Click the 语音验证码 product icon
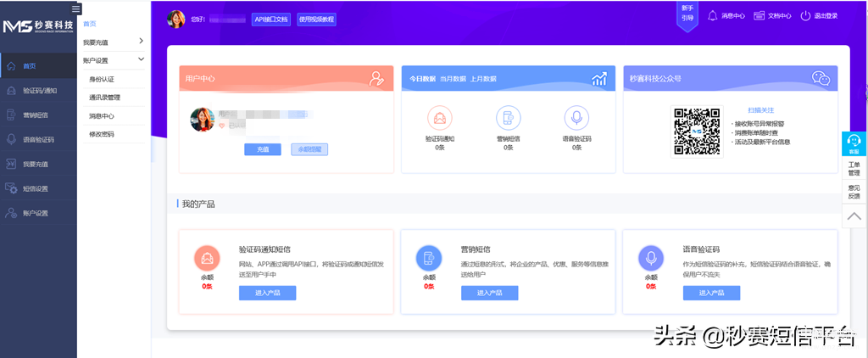The width and height of the screenshot is (868, 358). click(651, 258)
